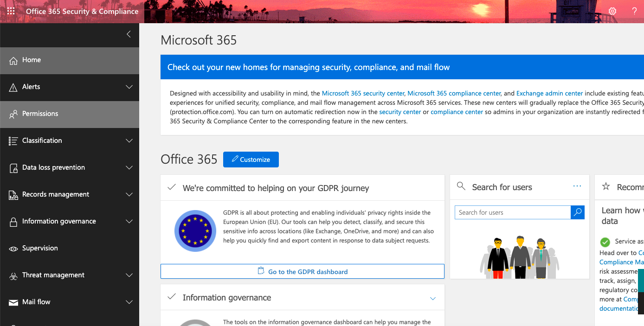
Task: Go to Home in the sidebar
Action: pyautogui.click(x=70, y=60)
